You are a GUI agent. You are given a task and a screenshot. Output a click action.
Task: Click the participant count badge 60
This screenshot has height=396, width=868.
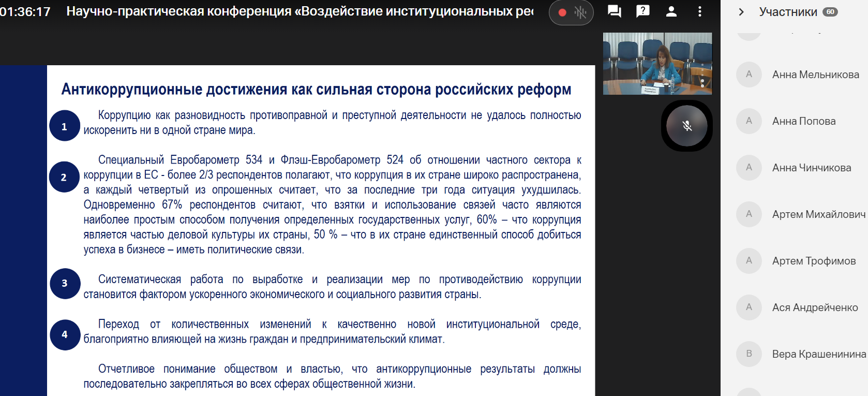pyautogui.click(x=830, y=12)
